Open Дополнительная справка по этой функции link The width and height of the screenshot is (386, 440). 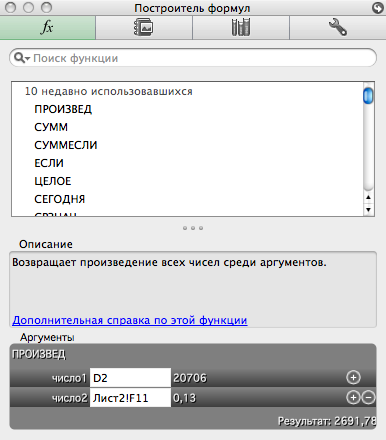coord(130,320)
